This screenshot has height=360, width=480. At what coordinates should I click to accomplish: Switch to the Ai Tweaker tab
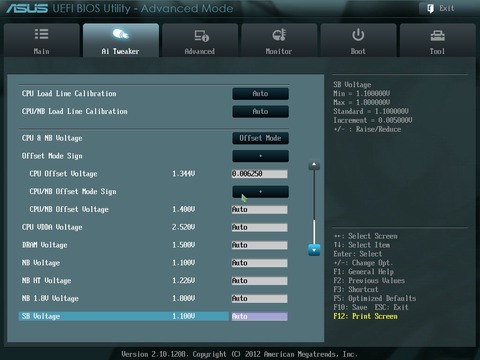(121, 40)
